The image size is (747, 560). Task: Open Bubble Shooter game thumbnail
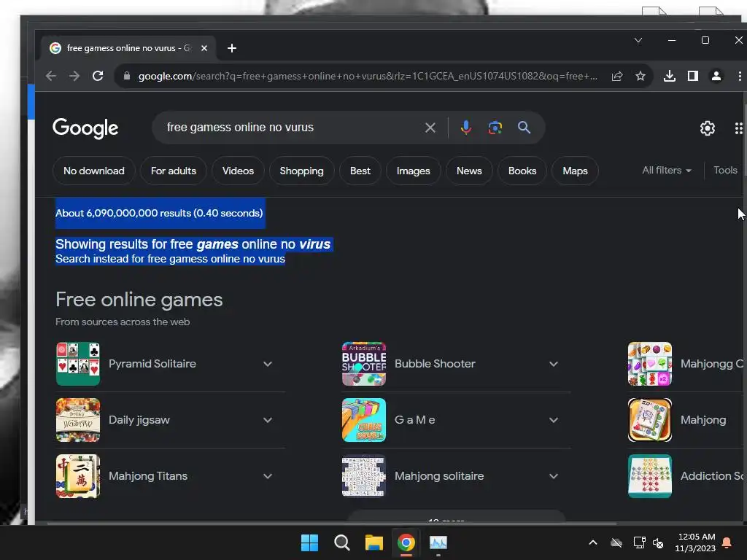tap(364, 364)
